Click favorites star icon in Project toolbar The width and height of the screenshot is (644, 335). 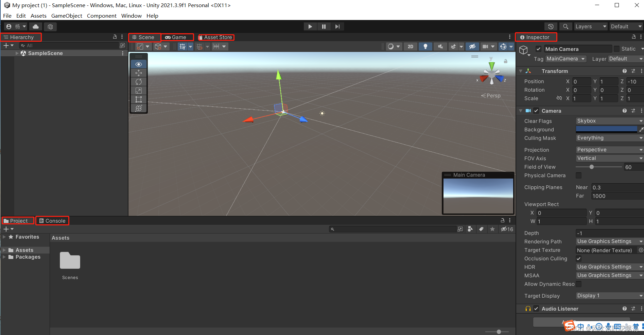point(492,229)
